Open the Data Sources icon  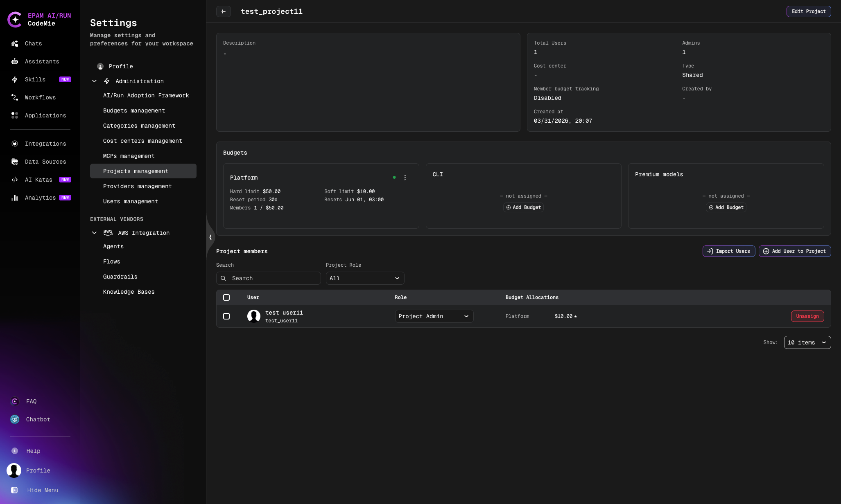coord(15,162)
